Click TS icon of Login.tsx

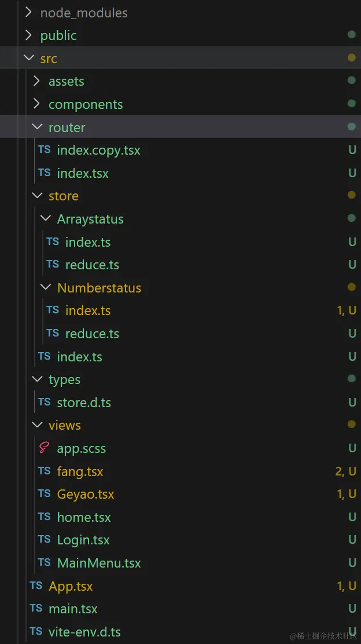click(x=45, y=539)
